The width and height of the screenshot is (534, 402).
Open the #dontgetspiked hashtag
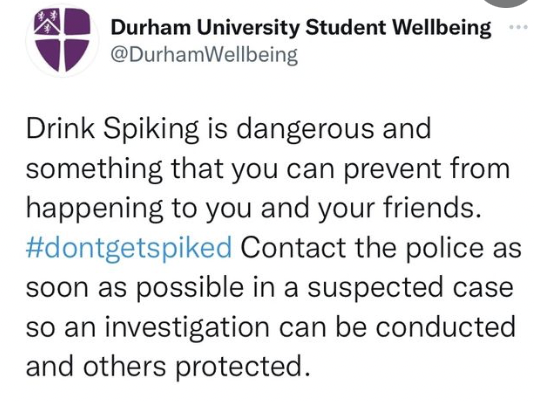click(x=129, y=248)
